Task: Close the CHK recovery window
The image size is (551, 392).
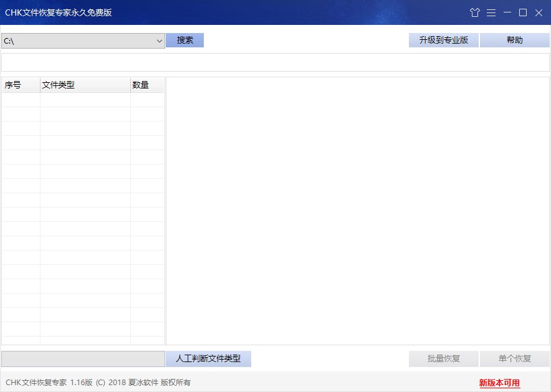Action: [539, 12]
